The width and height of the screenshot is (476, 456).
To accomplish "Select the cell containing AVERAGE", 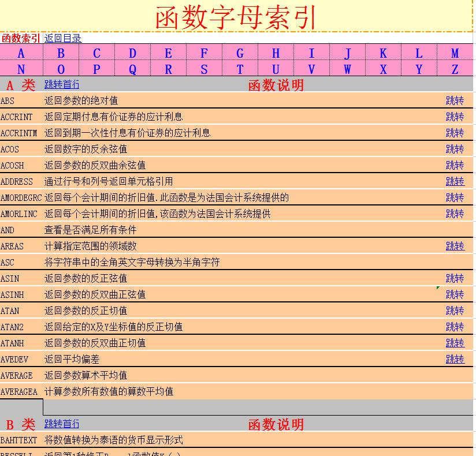I will pos(21,375).
